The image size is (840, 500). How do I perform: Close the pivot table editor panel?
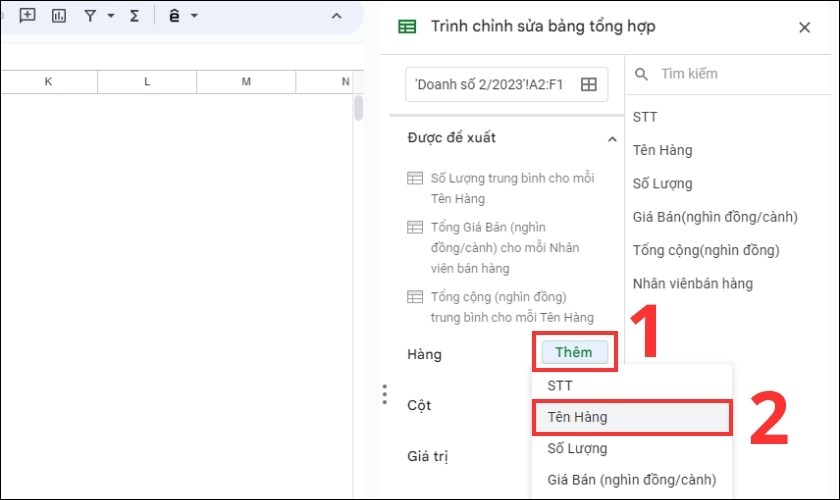pos(804,27)
